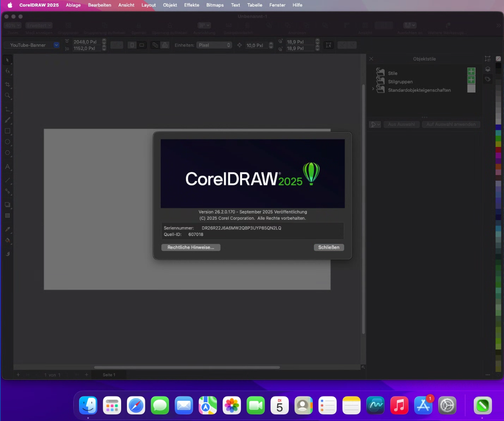Close the Objektstile docker with X
The image size is (504, 421).
371,59
